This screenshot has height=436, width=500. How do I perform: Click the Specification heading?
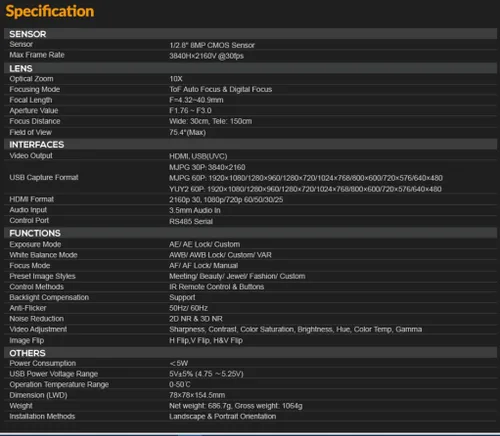tap(50, 11)
